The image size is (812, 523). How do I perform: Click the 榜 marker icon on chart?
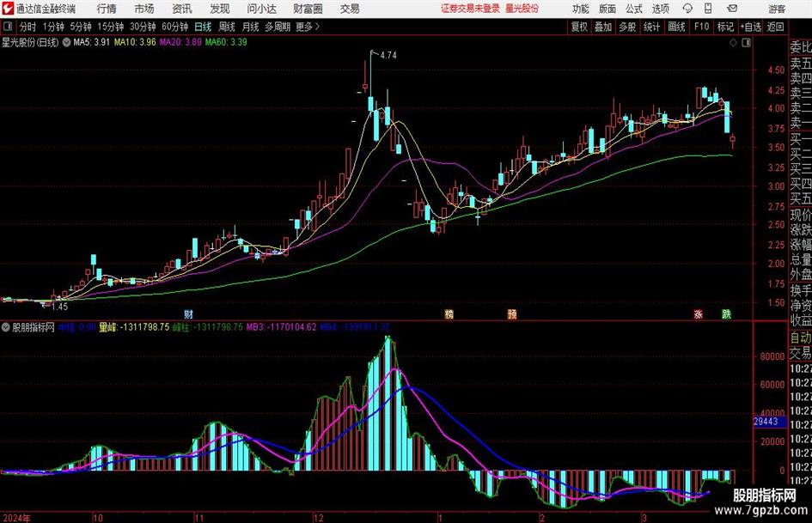tap(449, 314)
